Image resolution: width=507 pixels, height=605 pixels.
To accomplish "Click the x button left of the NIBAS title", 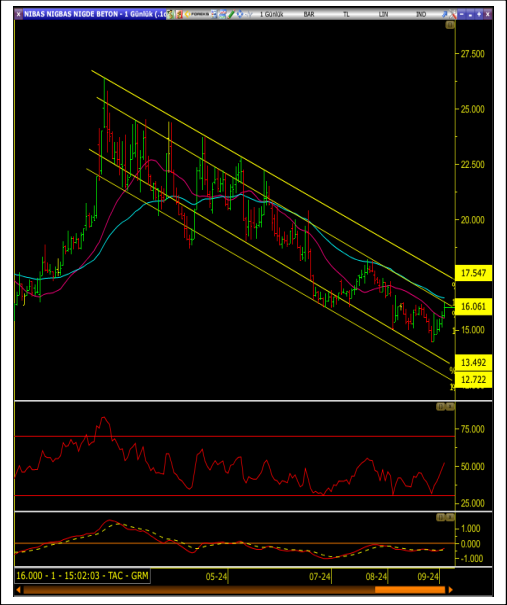I will tap(19, 15).
